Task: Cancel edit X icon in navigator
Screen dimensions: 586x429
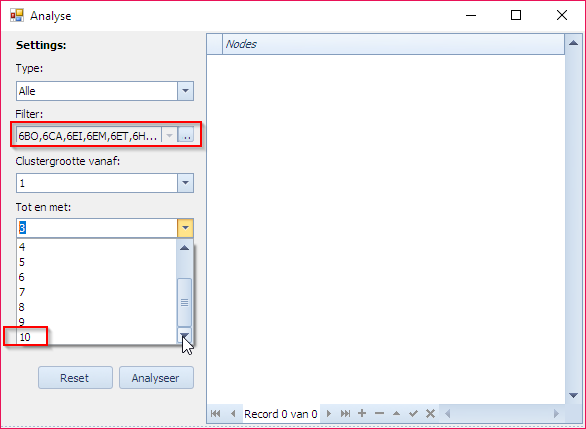Action: (x=430, y=414)
